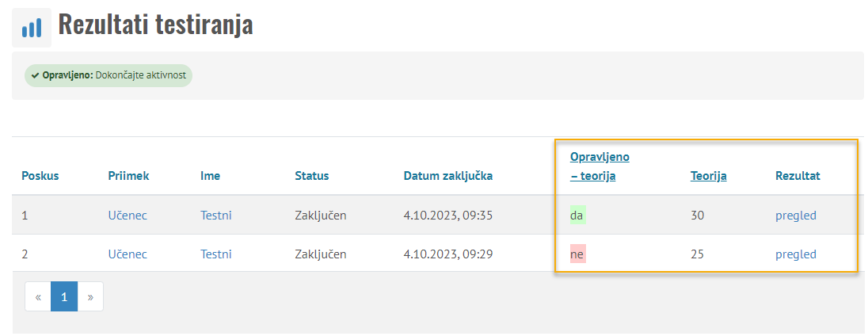Click the Status column header

311,176
